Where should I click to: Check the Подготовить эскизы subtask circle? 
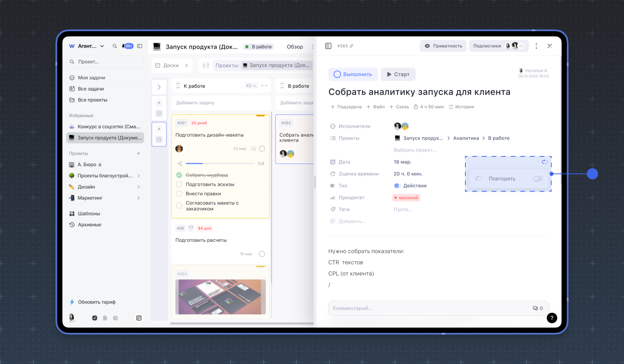[x=179, y=184]
